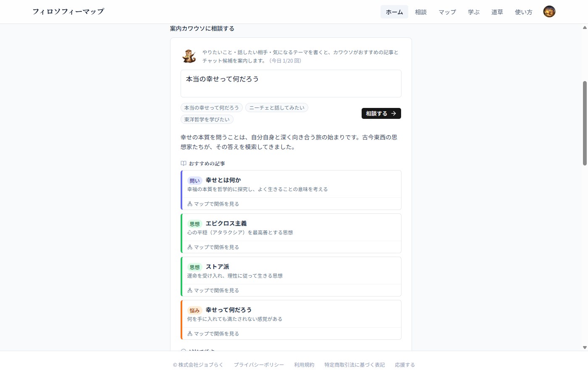This screenshot has width=588, height=378.
Task: Focus the consultation text input box
Action: click(291, 84)
